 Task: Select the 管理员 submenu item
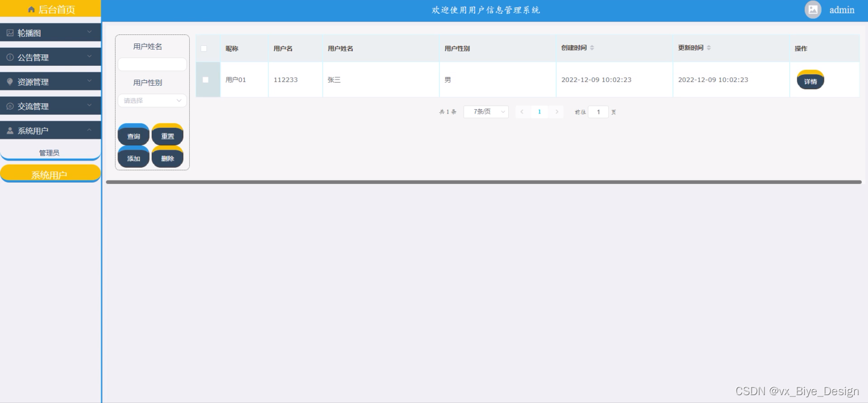[x=50, y=152]
